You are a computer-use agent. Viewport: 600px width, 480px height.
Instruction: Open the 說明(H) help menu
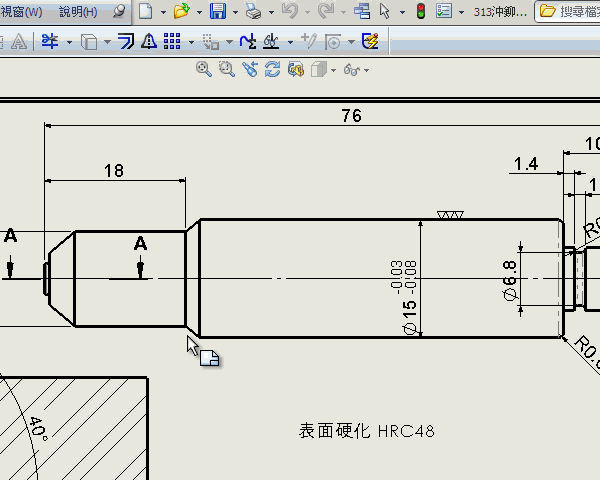[78, 12]
